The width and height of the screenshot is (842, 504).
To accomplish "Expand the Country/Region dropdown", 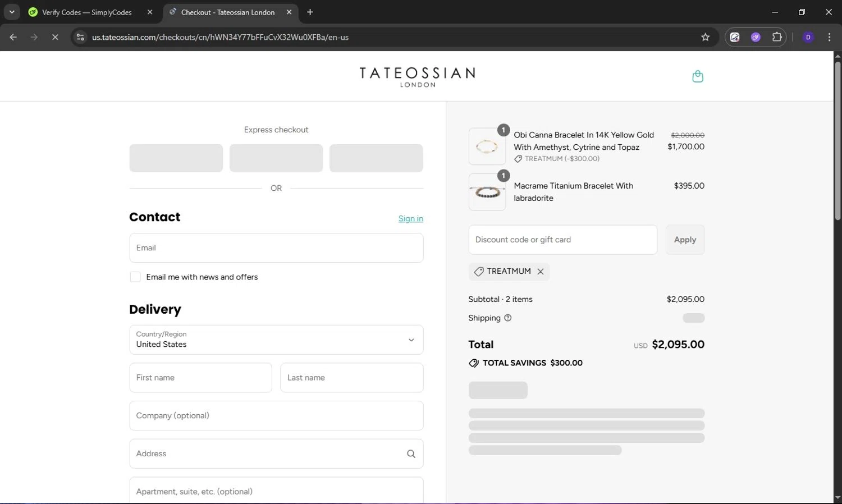I will [x=276, y=340].
